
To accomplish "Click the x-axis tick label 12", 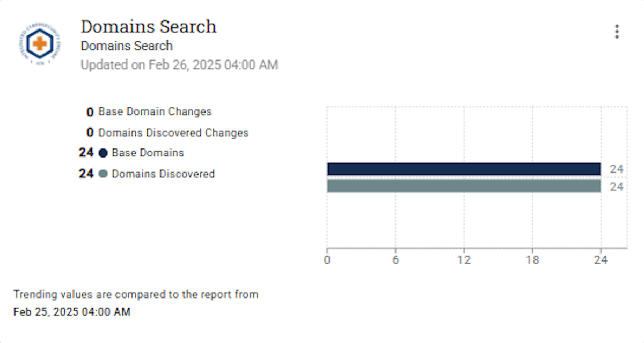I will point(464,260).
